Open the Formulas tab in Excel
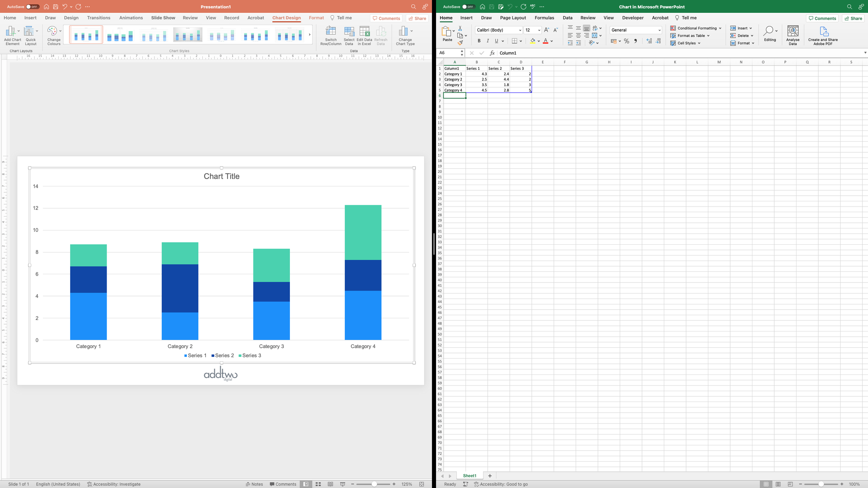Screen dimensions: 868x488 point(544,18)
